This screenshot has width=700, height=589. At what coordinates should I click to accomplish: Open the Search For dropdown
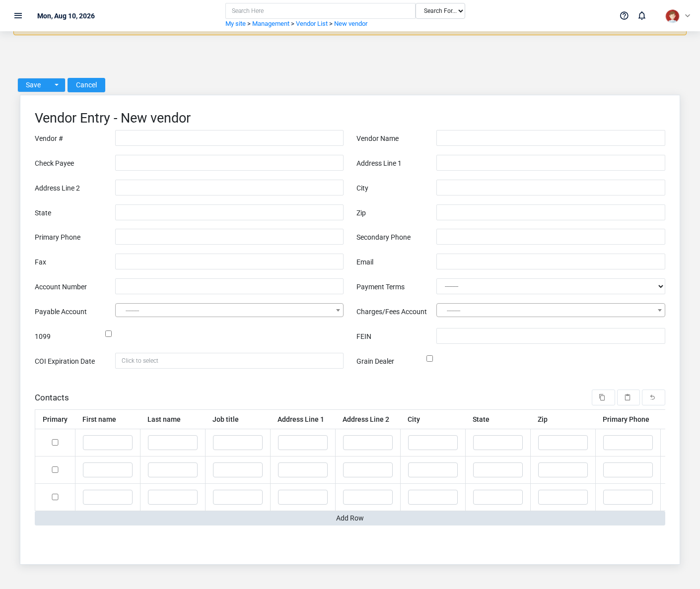(440, 11)
